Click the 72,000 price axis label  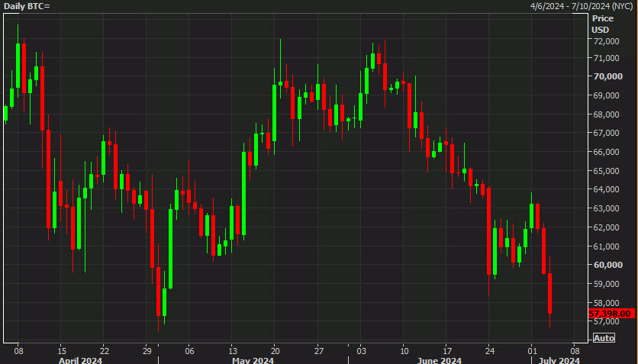(606, 41)
